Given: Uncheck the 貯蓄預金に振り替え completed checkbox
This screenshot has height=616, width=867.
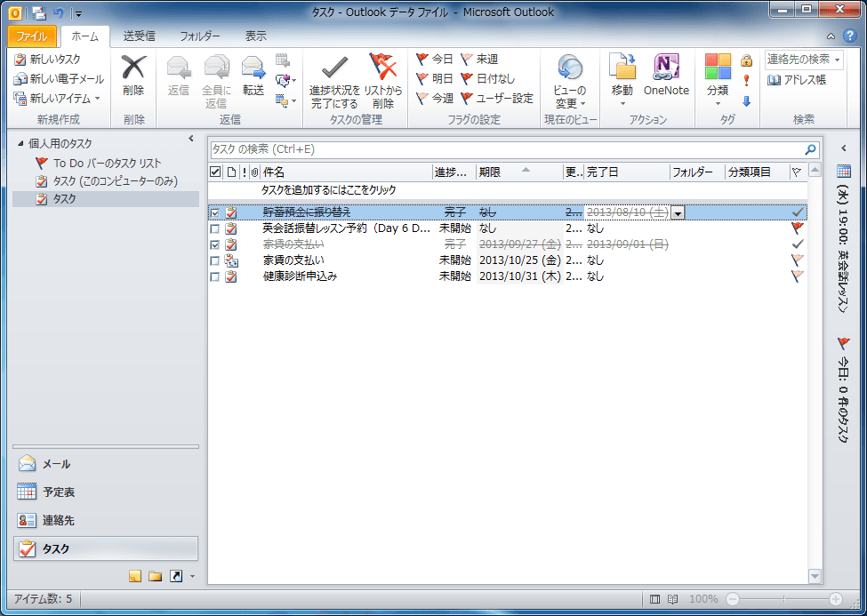Looking at the screenshot, I should [215, 212].
